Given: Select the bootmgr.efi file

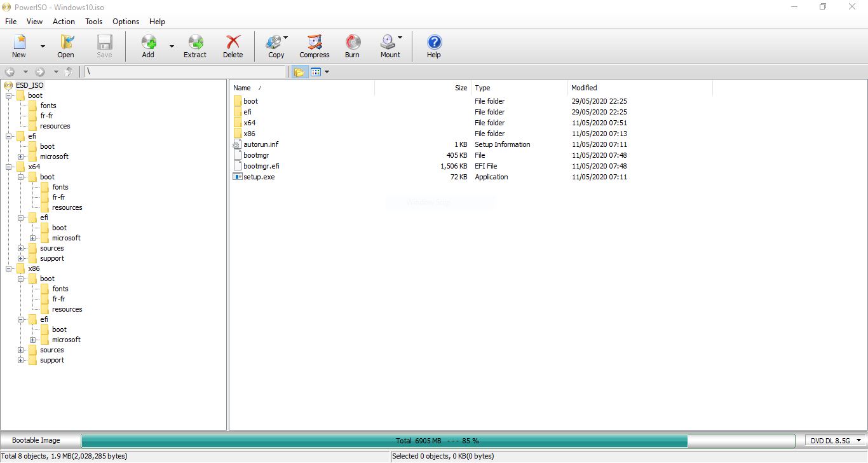Looking at the screenshot, I should point(261,166).
